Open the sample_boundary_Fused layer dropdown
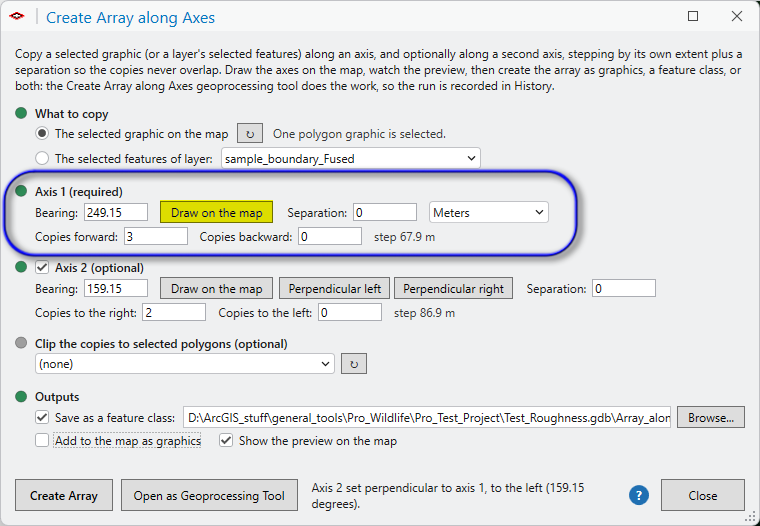The image size is (760, 526). pos(351,158)
